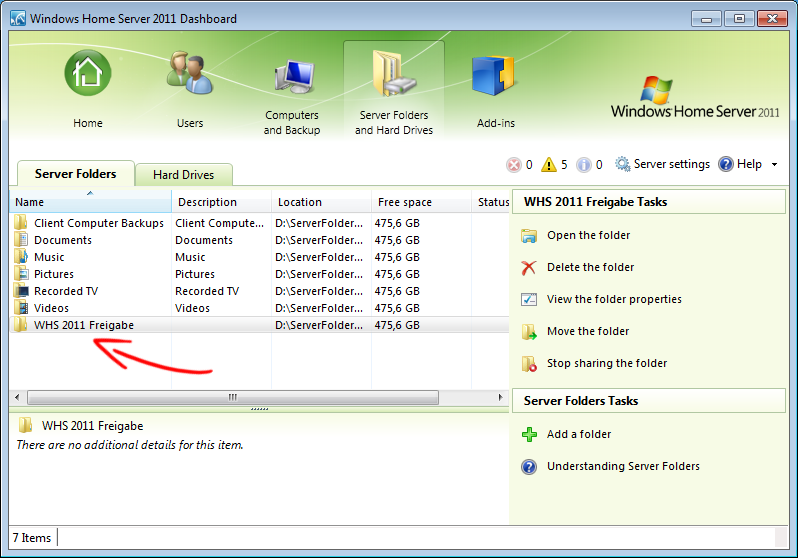Click the Move the folder icon
This screenshot has height=558, width=798.
click(529, 332)
